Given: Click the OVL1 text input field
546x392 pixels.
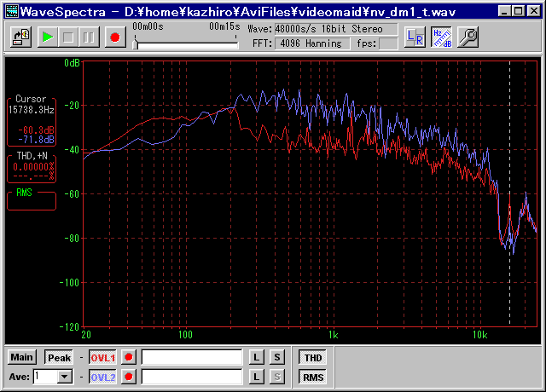Looking at the screenshot, I should tap(192, 358).
